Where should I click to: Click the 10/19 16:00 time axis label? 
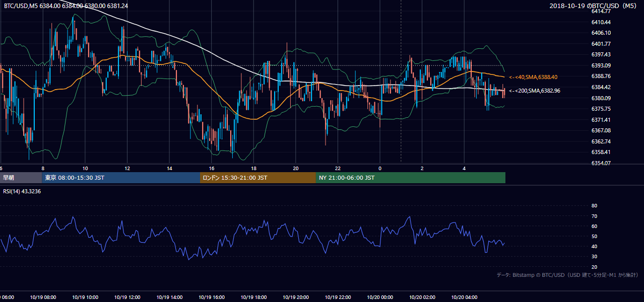click(212, 297)
